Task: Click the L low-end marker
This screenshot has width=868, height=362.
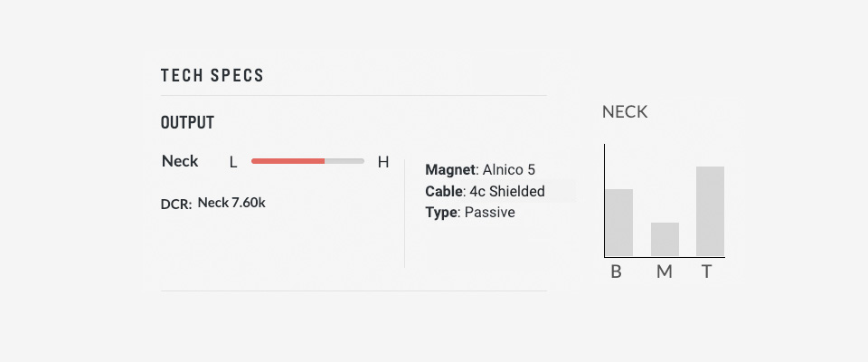Action: (233, 162)
